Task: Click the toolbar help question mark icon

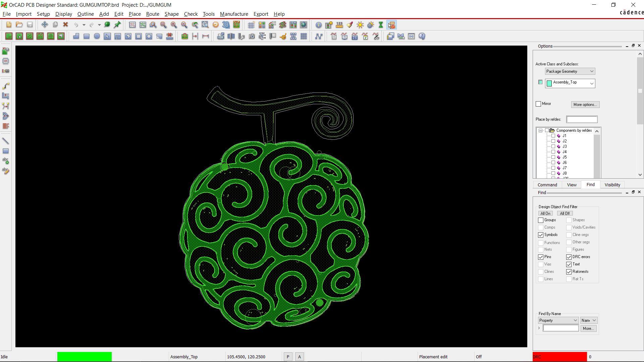Action: [x=422, y=36]
